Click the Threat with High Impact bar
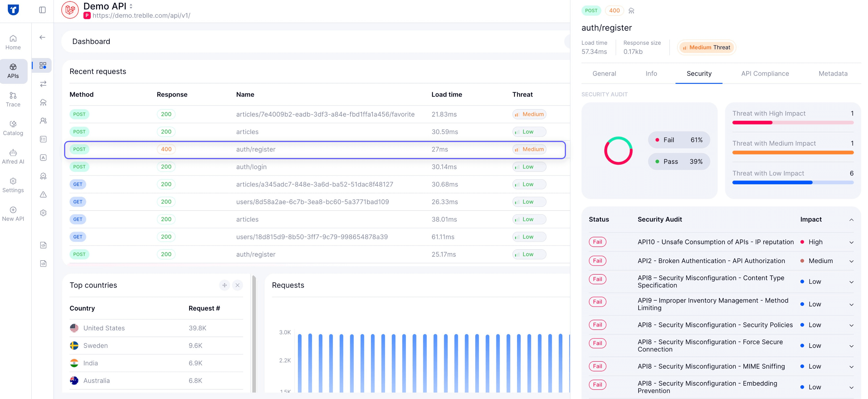This screenshot has height=399, width=868. (x=793, y=123)
